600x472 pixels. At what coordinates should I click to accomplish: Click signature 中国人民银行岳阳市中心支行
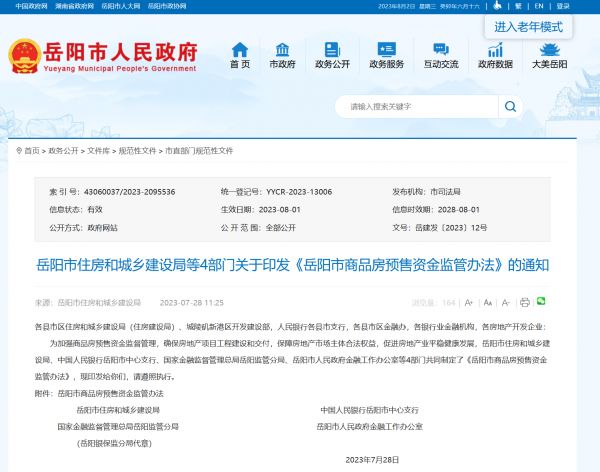click(370, 410)
